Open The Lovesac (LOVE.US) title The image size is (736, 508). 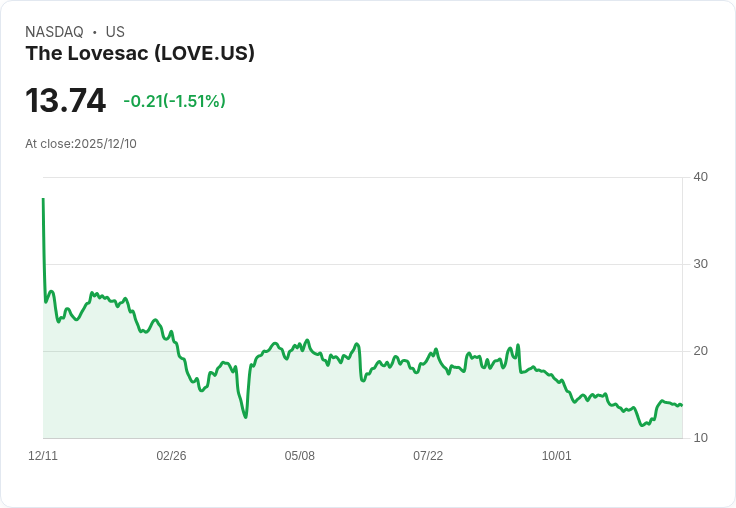click(140, 54)
